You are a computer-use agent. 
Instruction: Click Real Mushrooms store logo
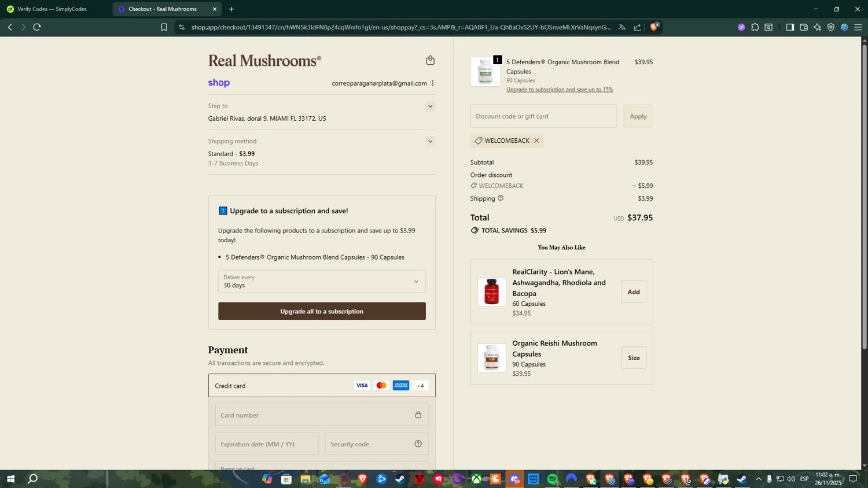[x=264, y=61]
